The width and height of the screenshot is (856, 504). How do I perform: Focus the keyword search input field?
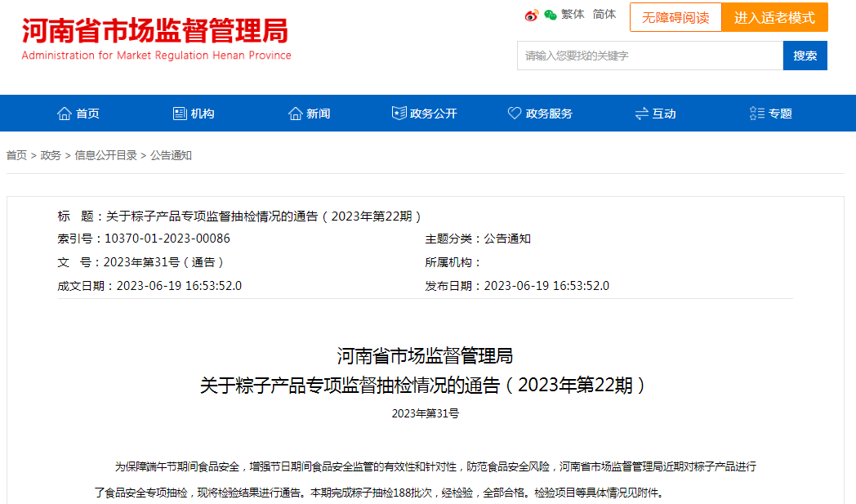tap(649, 56)
